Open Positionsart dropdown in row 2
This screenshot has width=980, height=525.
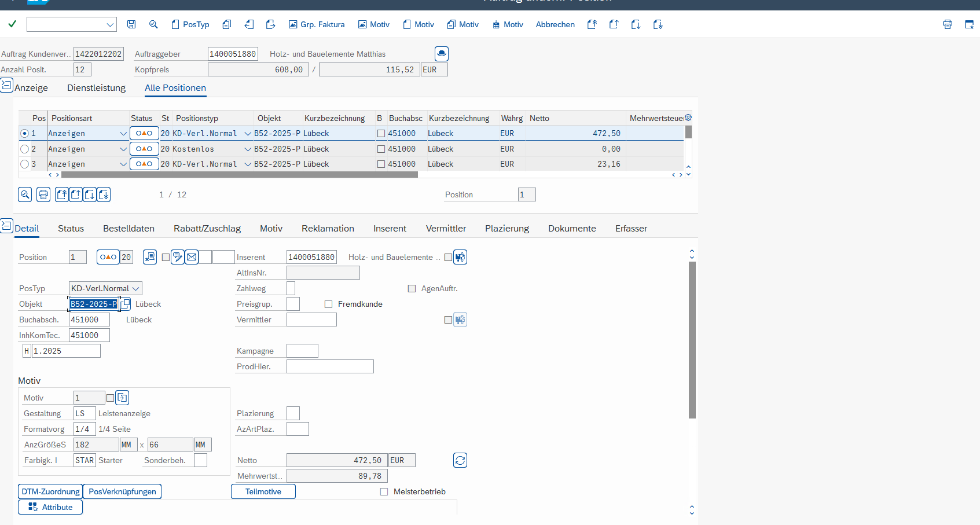click(x=123, y=149)
